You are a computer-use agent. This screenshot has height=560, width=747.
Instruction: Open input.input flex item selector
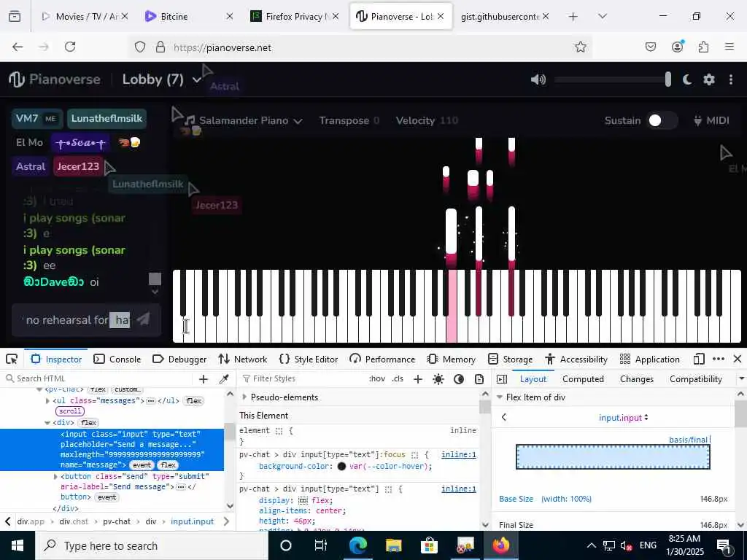(x=623, y=418)
